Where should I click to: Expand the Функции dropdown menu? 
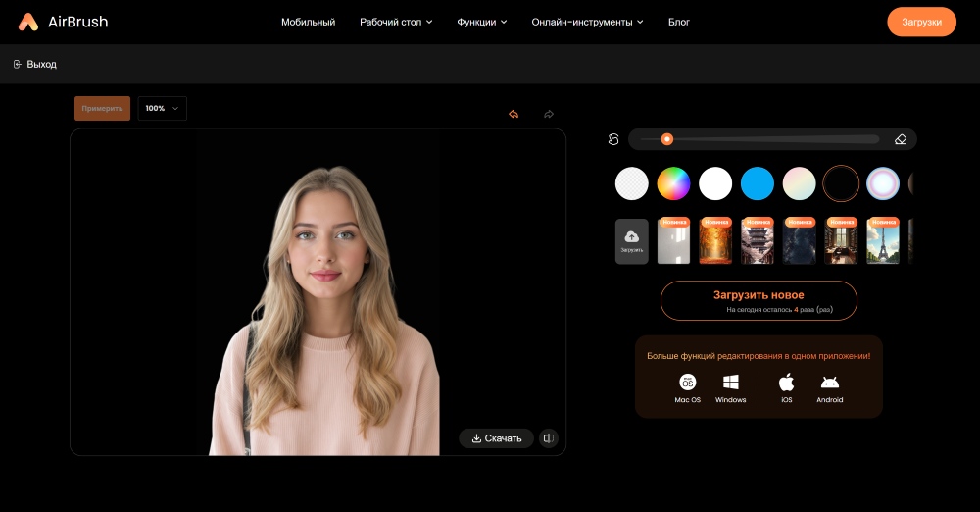pos(481,22)
